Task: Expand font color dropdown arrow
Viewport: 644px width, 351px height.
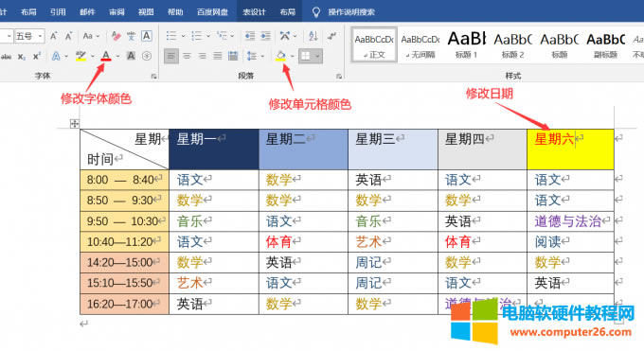Action: pyautogui.click(x=117, y=56)
